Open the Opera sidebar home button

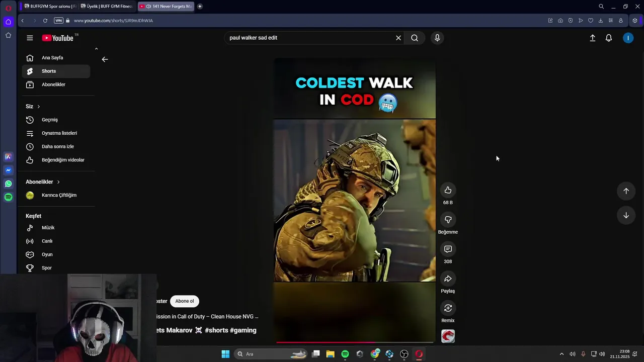[x=8, y=22]
